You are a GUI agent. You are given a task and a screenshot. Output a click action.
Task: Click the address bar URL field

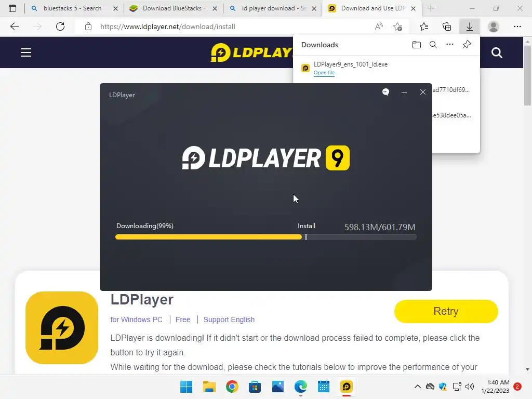(224, 26)
